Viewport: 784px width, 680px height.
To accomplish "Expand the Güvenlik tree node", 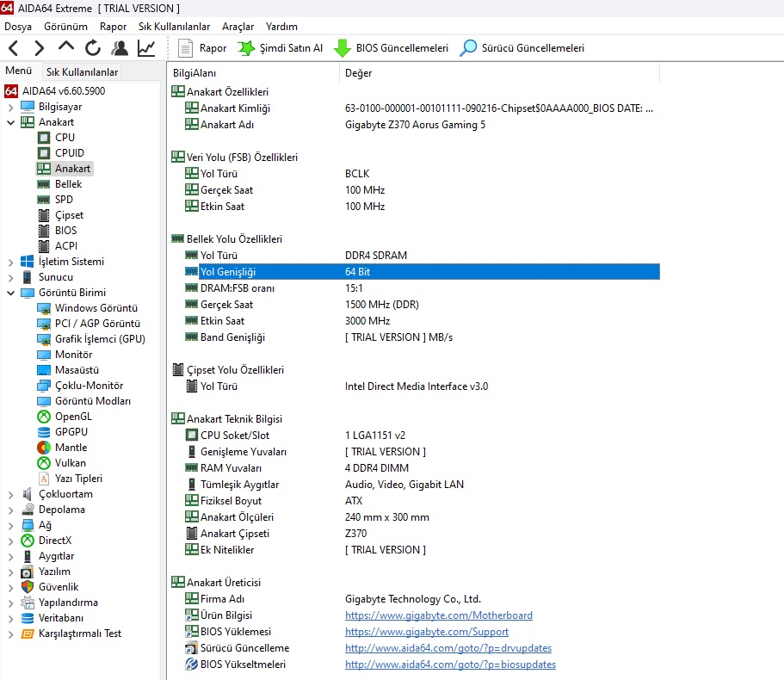I will [x=10, y=588].
